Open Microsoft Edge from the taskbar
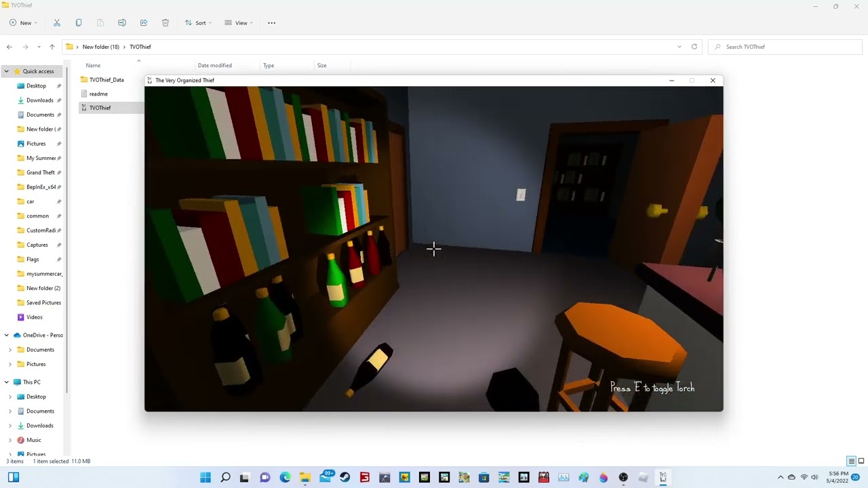 click(x=285, y=478)
